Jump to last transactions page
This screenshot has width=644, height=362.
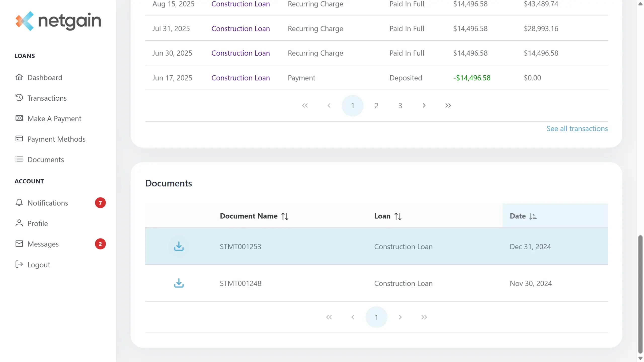pos(448,105)
